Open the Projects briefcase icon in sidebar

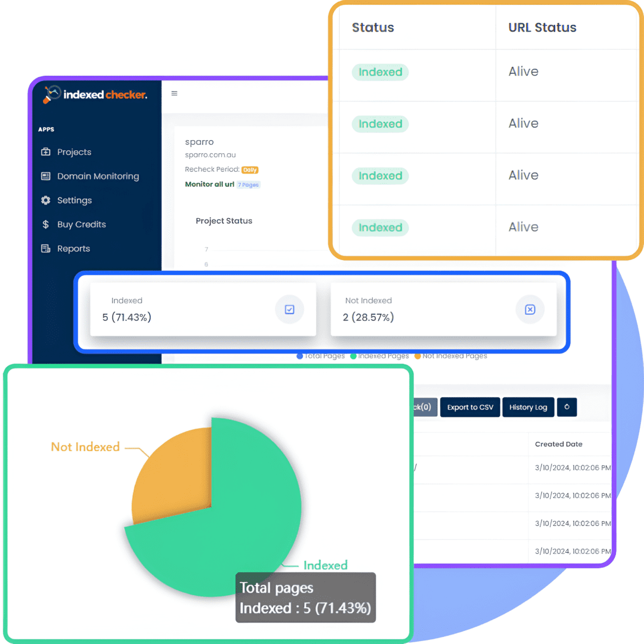(47, 152)
